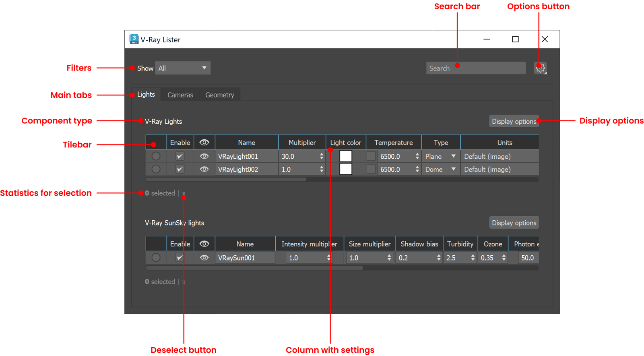This screenshot has width=644, height=356.
Task: Click eye column header in V-Ray Lights table
Action: (x=204, y=143)
